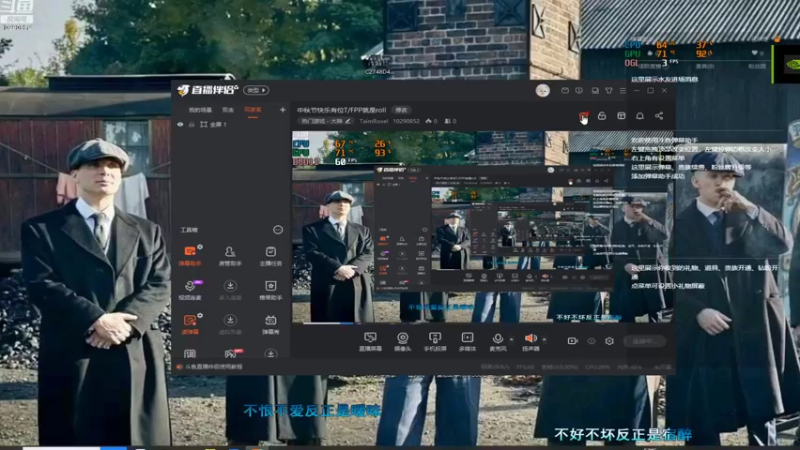Edit the 热门游戏 category pill
Screen dimensions: 800x450
(326, 121)
